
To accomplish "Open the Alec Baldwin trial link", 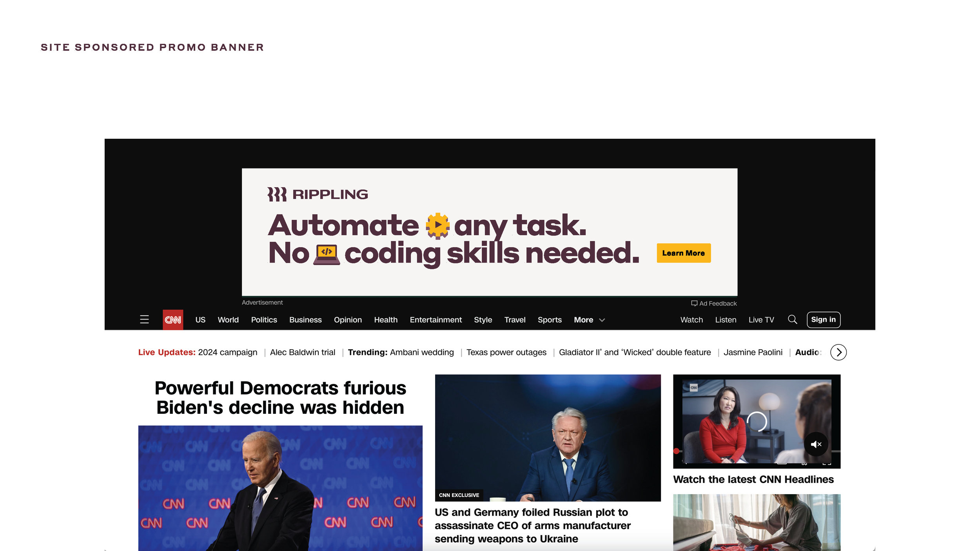I will (303, 352).
